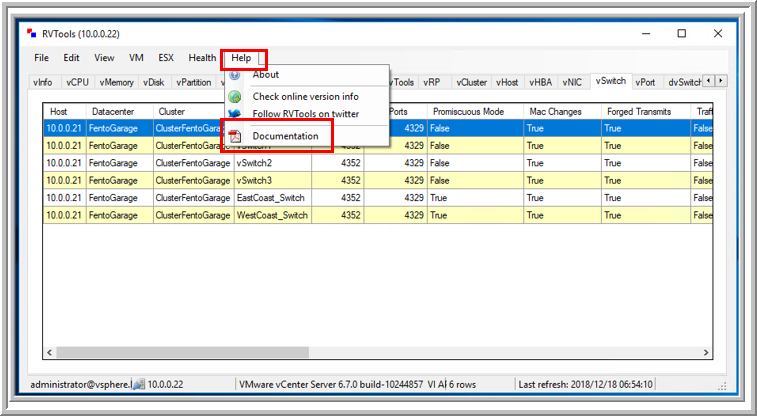Click the Twitter bird icon in Help menu
This screenshot has height=416, width=757.
coord(235,114)
